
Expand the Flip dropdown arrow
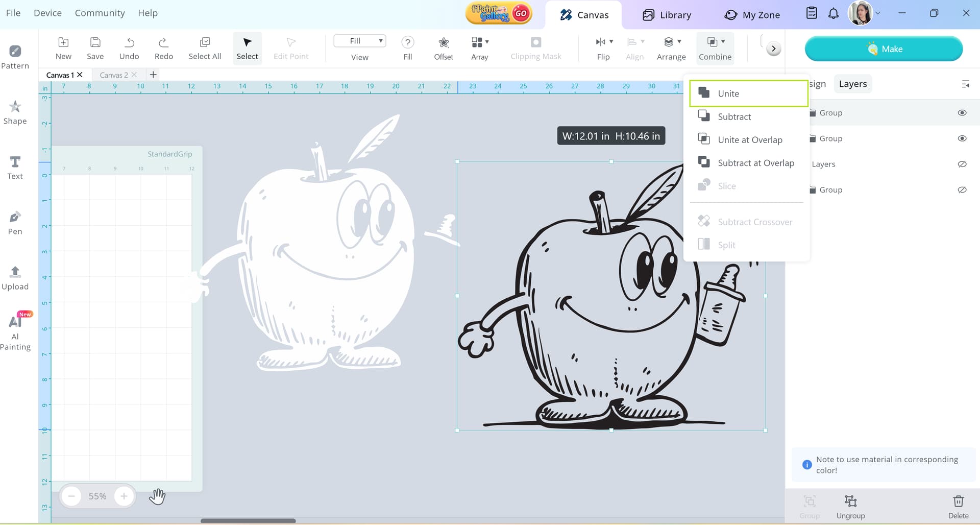tap(611, 41)
